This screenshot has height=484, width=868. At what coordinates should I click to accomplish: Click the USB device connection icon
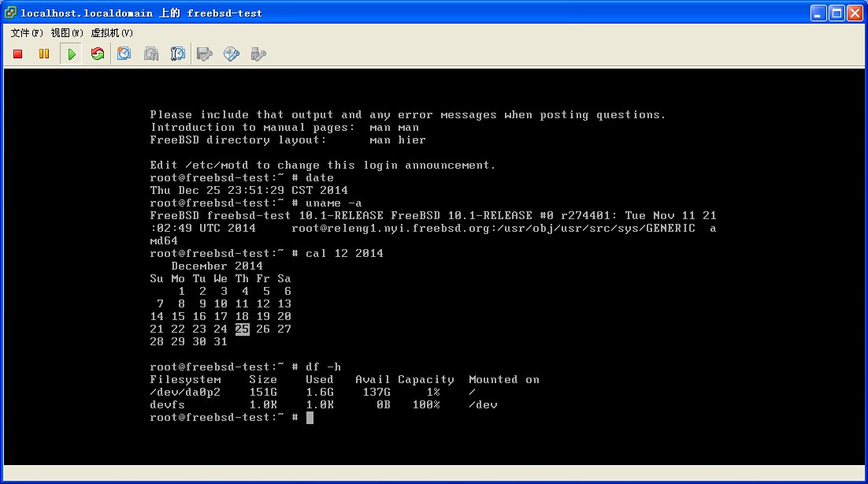click(258, 54)
